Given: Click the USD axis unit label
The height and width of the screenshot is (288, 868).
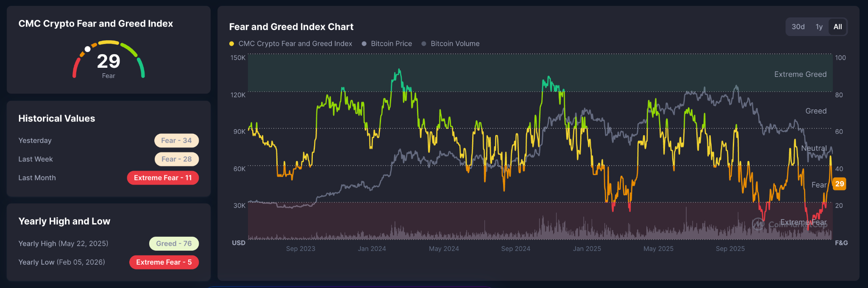Looking at the screenshot, I should pos(239,243).
